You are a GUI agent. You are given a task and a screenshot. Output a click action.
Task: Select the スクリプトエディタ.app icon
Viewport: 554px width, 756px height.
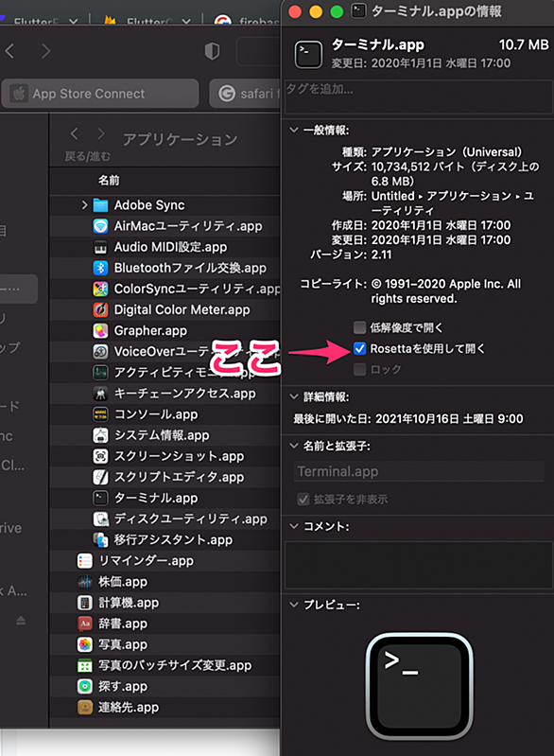coord(100,477)
